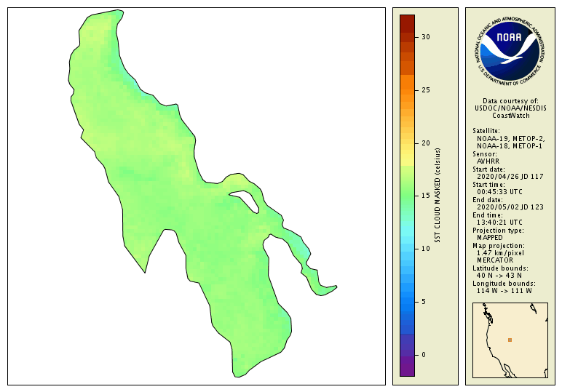Screen dimensions: 562x392
Task: Click the SST color scale bar
Action: point(407,196)
